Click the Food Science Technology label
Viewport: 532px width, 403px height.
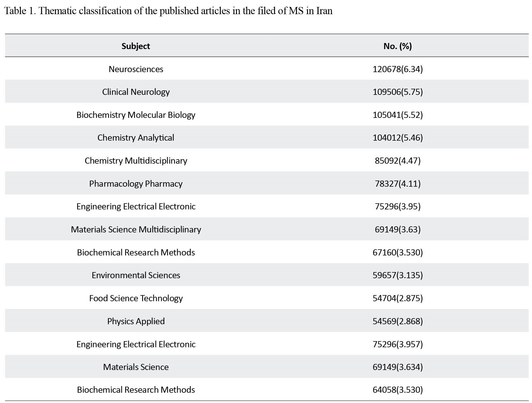pos(136,298)
